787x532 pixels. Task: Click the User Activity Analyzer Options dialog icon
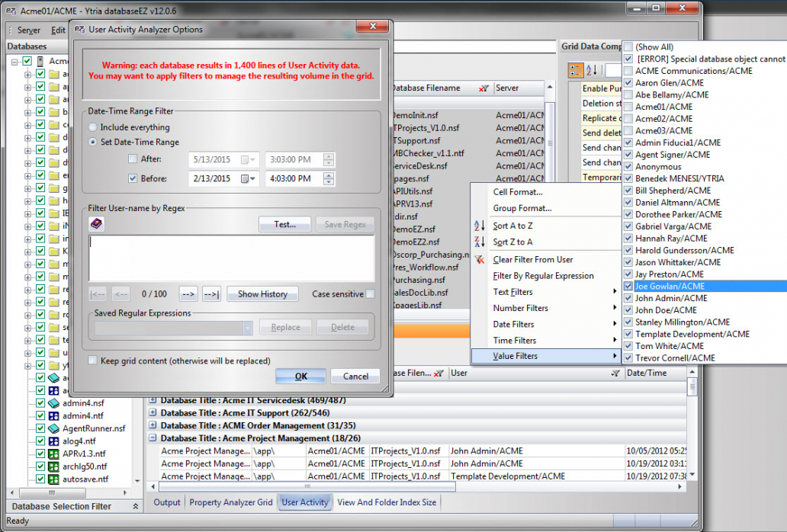80,30
